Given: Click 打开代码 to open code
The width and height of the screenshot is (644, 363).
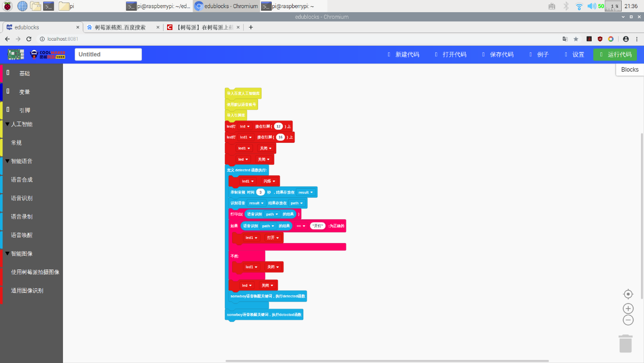Looking at the screenshot, I should point(450,54).
